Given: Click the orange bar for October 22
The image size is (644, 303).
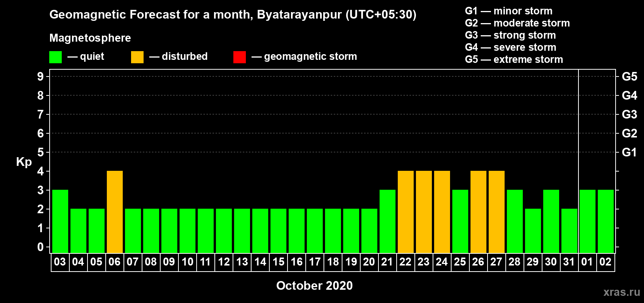Looking at the screenshot, I should click(406, 212).
